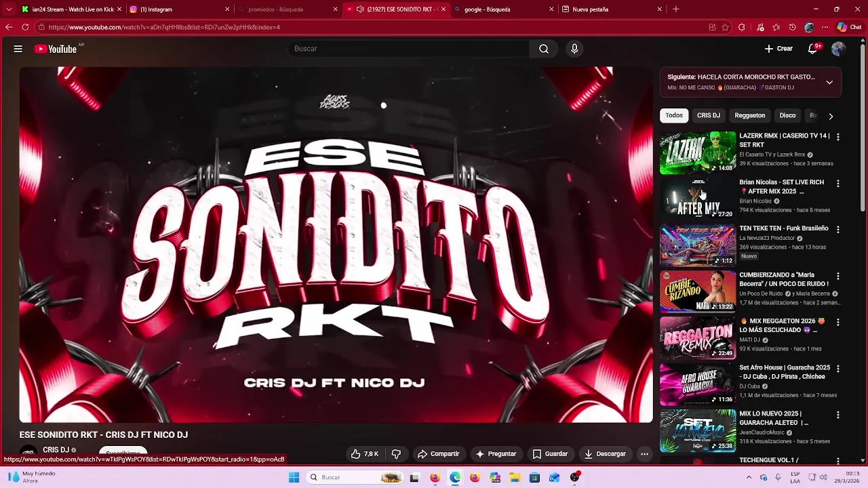Open the YouTube hamburger guide menu
The width and height of the screenshot is (868, 488).
(18, 49)
